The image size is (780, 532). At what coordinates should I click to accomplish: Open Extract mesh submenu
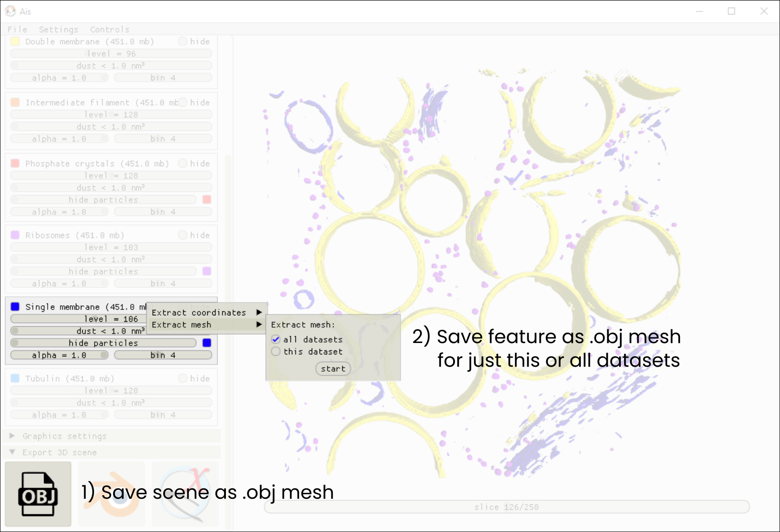coord(207,325)
